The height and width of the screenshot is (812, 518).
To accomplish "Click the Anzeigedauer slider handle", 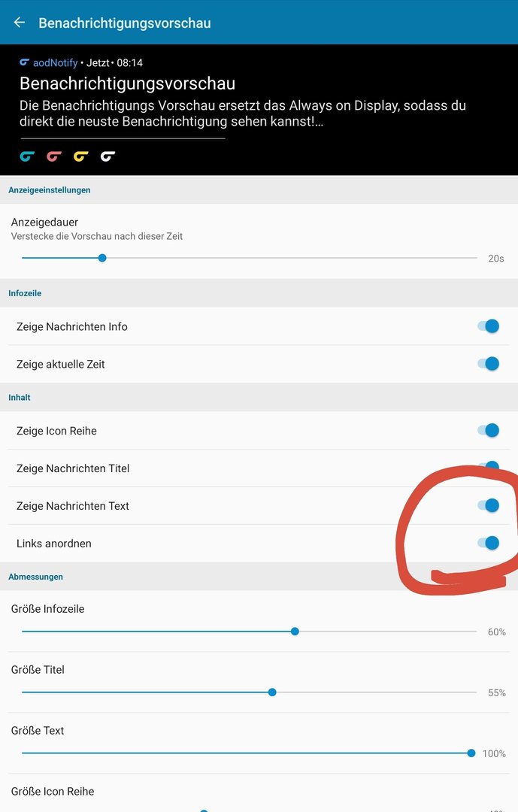I will 102,258.
